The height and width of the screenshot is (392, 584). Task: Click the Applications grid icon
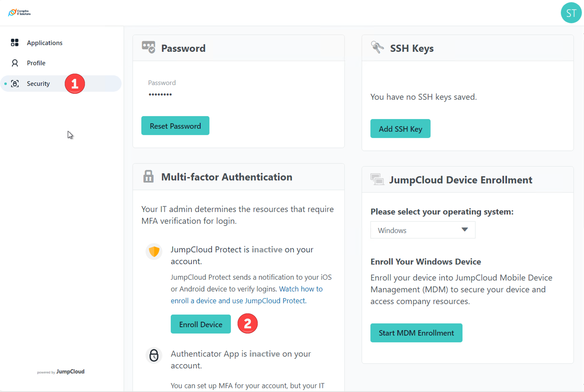click(15, 42)
